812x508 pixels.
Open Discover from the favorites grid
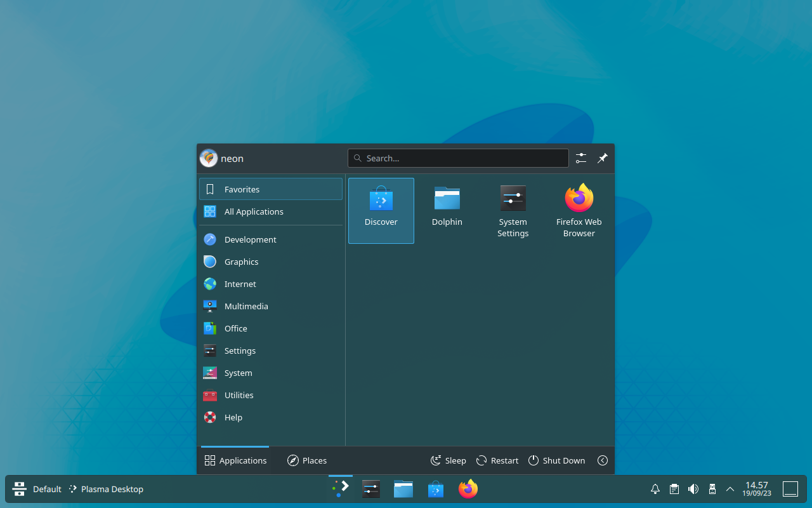click(x=381, y=210)
